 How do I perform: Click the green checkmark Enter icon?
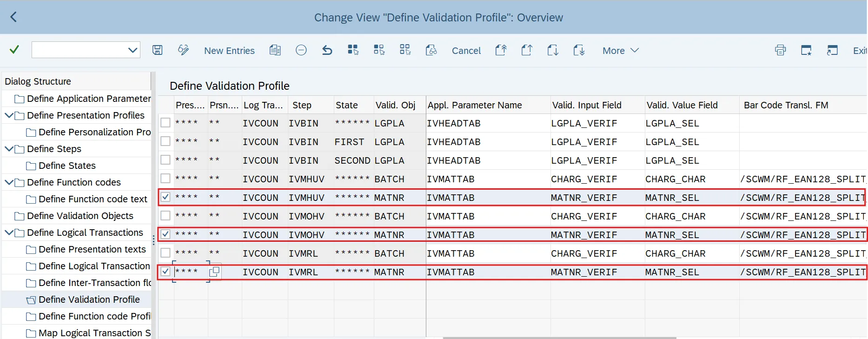click(x=14, y=50)
